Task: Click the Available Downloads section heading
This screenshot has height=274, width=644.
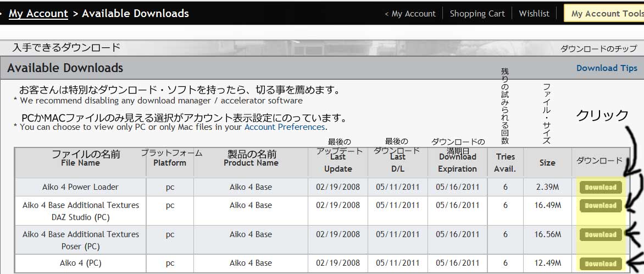Action: coord(65,68)
